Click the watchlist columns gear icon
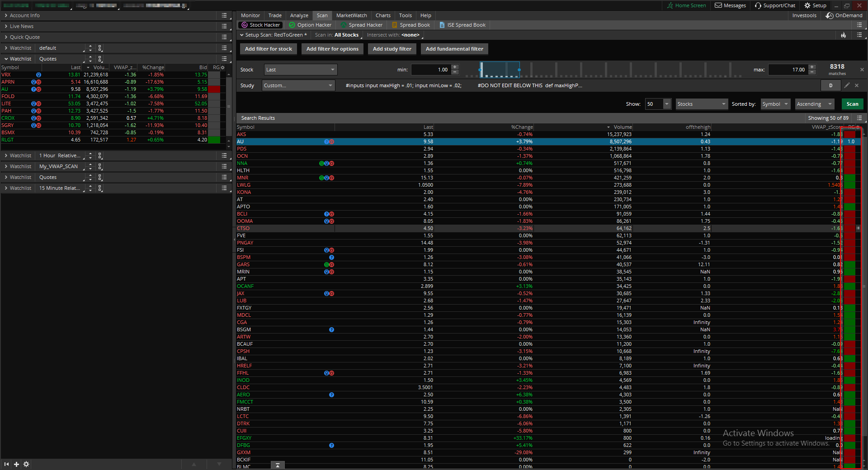This screenshot has width=868, height=470. point(222,67)
